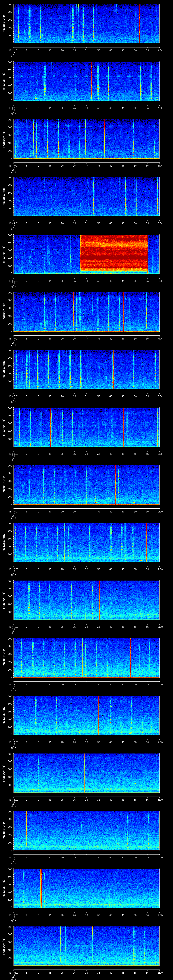Screen dimensions: 173x980
Task: Select the 18:02:00 timestamp label
Action: point(13,108)
